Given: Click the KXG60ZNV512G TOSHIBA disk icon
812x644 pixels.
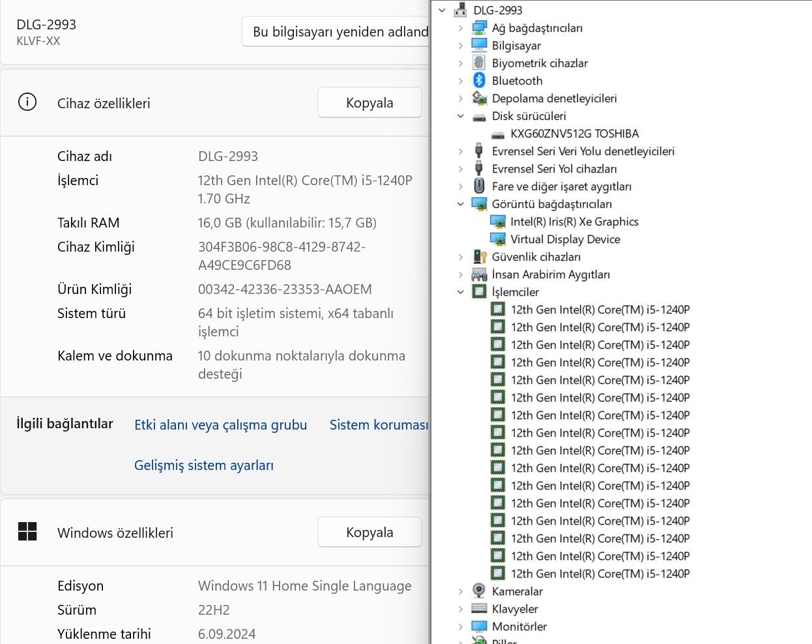Looking at the screenshot, I should [x=498, y=134].
